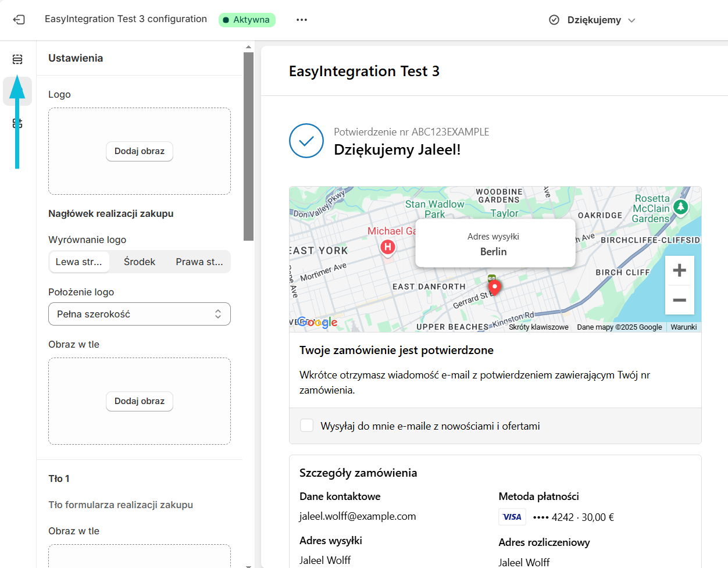Image resolution: width=728 pixels, height=568 pixels.
Task: Select Lewa str... logo alignment
Action: click(78, 262)
